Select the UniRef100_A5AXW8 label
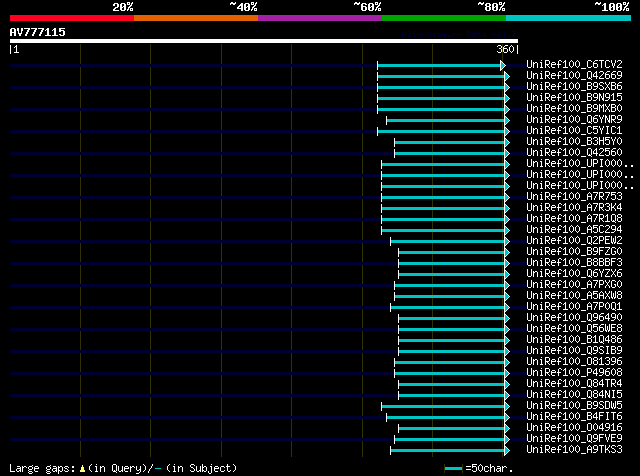 coord(574,296)
